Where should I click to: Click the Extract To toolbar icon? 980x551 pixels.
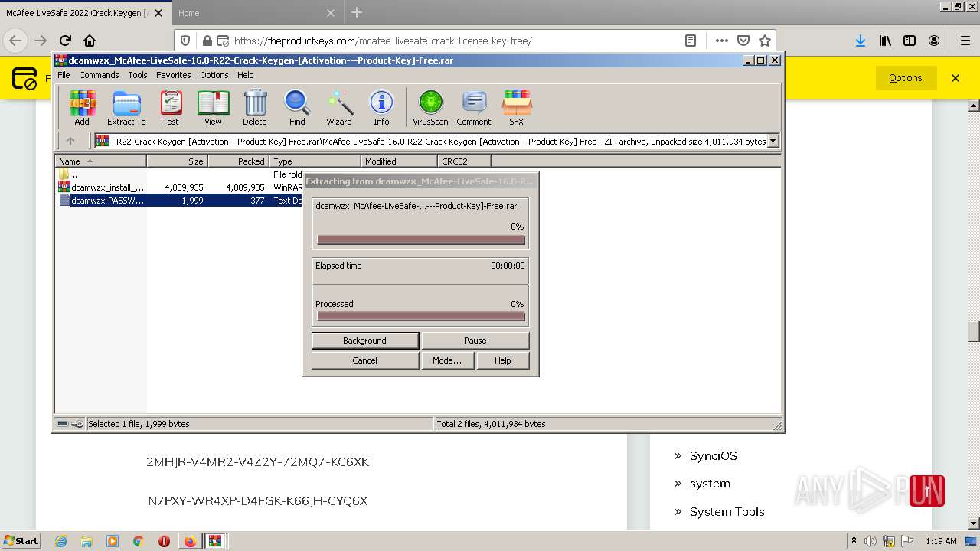tap(126, 107)
